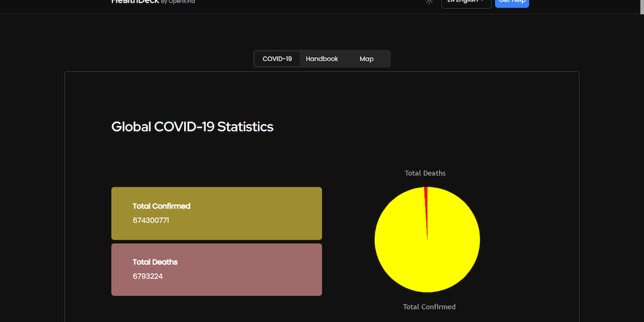Open the HealthDeck logo link
The height and width of the screenshot is (322, 644).
[x=153, y=2]
